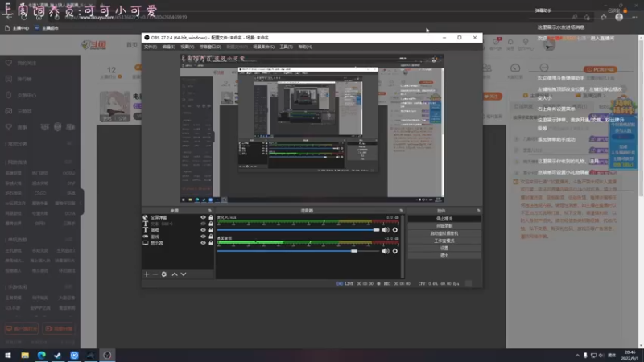
Task: Open the taskbar clock showing 20:46
Action: click(x=630, y=356)
